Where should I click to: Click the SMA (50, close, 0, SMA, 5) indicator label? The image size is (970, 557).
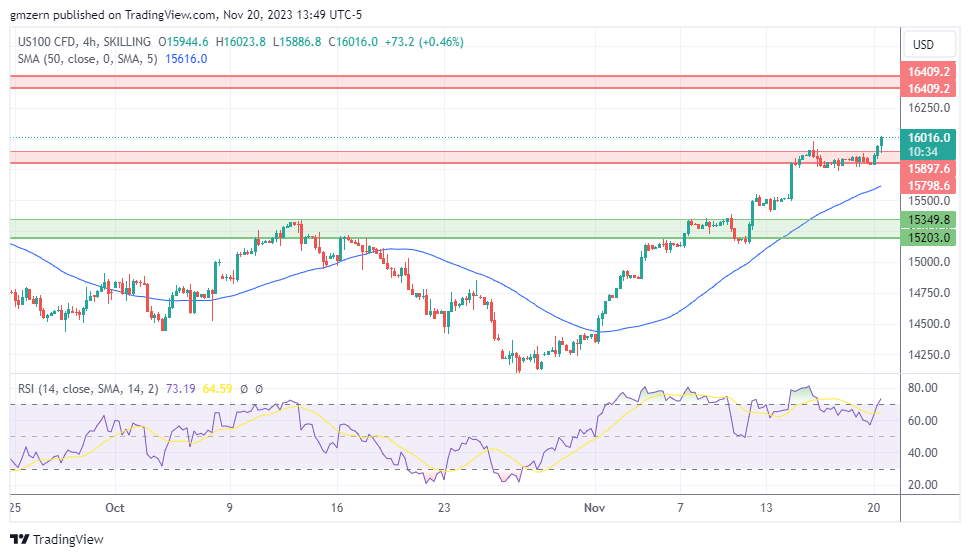tap(87, 59)
